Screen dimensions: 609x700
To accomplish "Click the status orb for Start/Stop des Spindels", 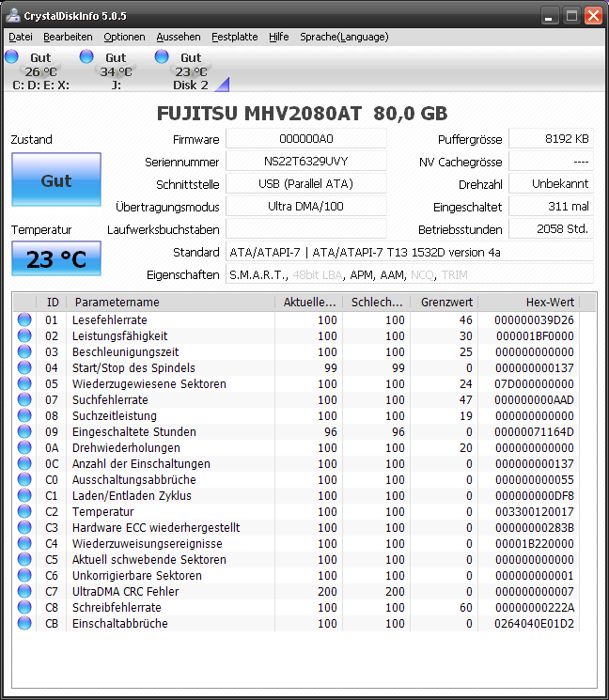I will coord(24,368).
